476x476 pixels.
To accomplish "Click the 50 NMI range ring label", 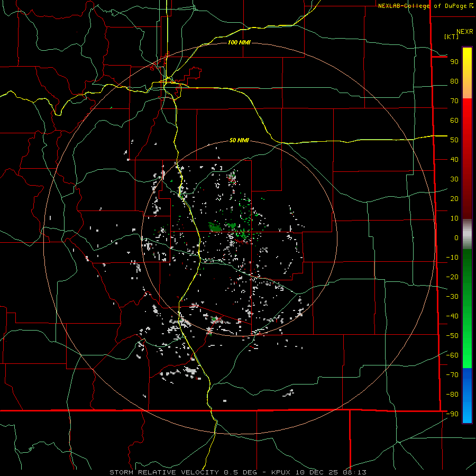I will point(239,140).
